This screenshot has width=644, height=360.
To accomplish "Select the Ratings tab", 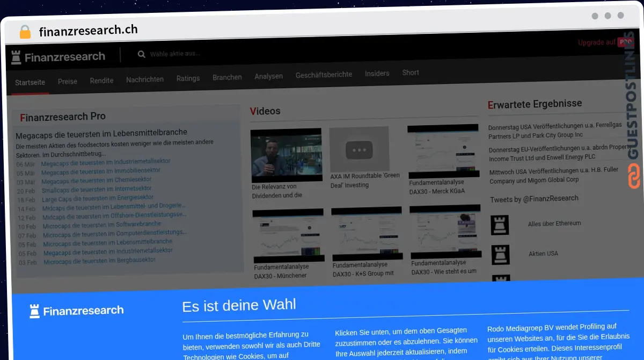I will (x=188, y=78).
